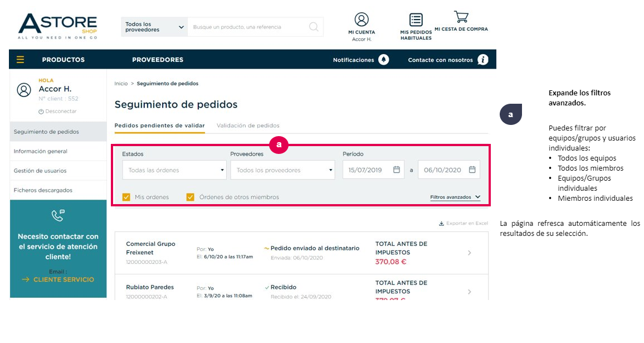Open PRODUCTOS menu
Viewport: 644px width, 343px height.
tap(64, 60)
